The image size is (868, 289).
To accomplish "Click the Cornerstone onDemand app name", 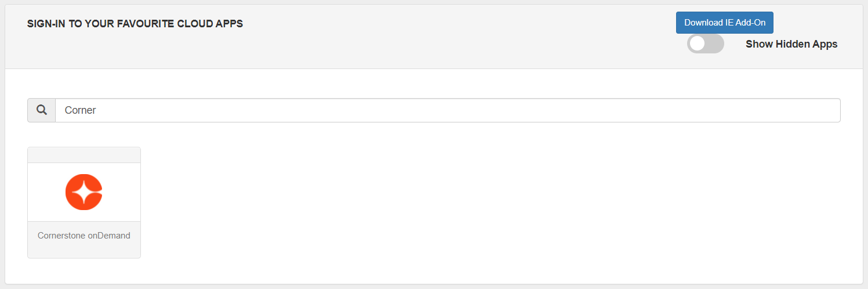I will [x=84, y=236].
